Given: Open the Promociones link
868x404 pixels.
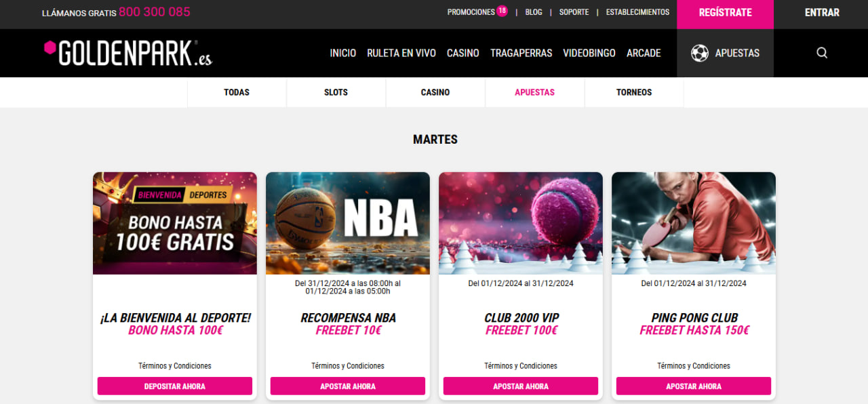Looking at the screenshot, I should click(471, 12).
